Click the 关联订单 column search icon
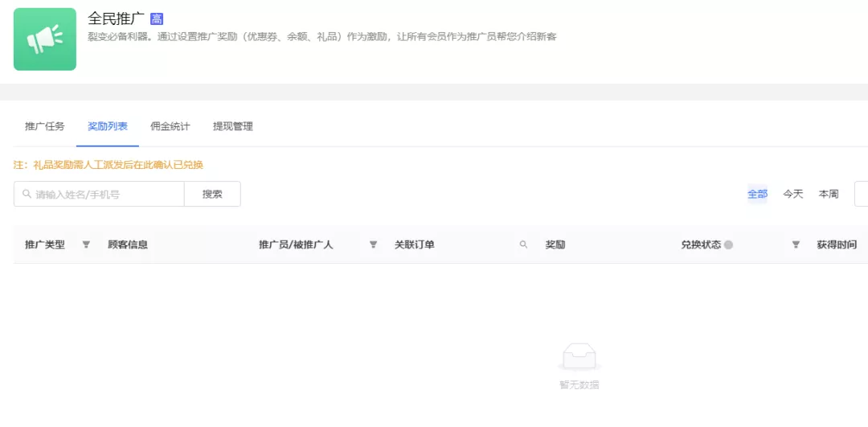This screenshot has height=427, width=868. (x=523, y=244)
